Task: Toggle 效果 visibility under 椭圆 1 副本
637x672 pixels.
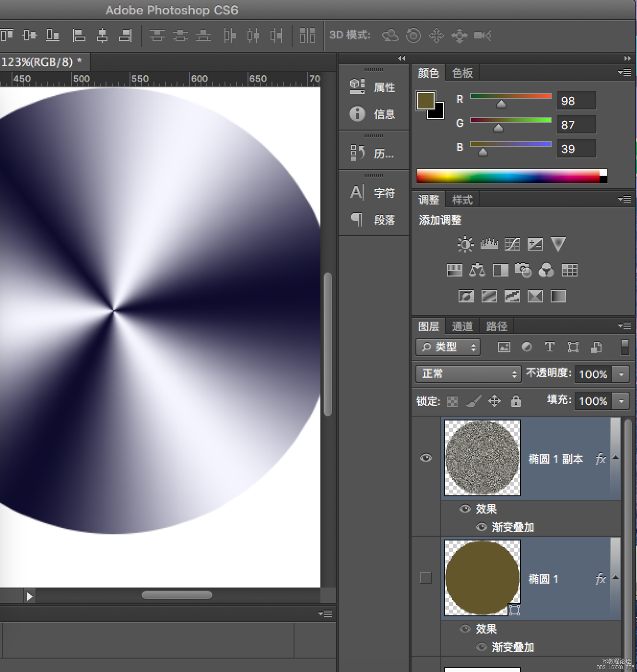Action: point(465,509)
